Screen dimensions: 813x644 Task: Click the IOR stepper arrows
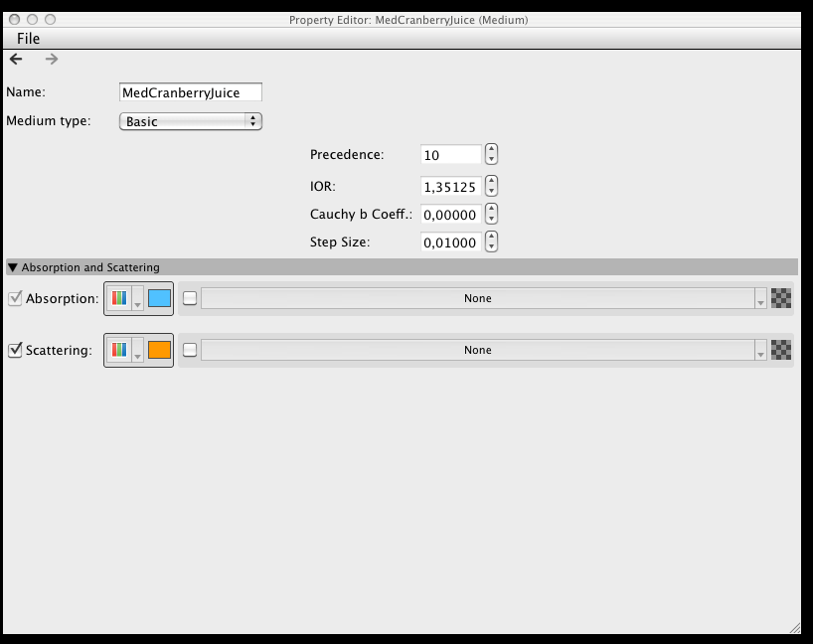(491, 186)
